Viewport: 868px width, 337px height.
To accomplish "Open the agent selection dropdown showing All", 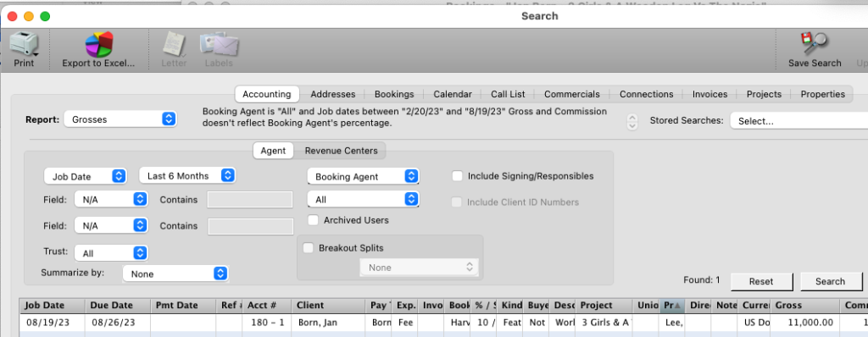I will pos(363,199).
